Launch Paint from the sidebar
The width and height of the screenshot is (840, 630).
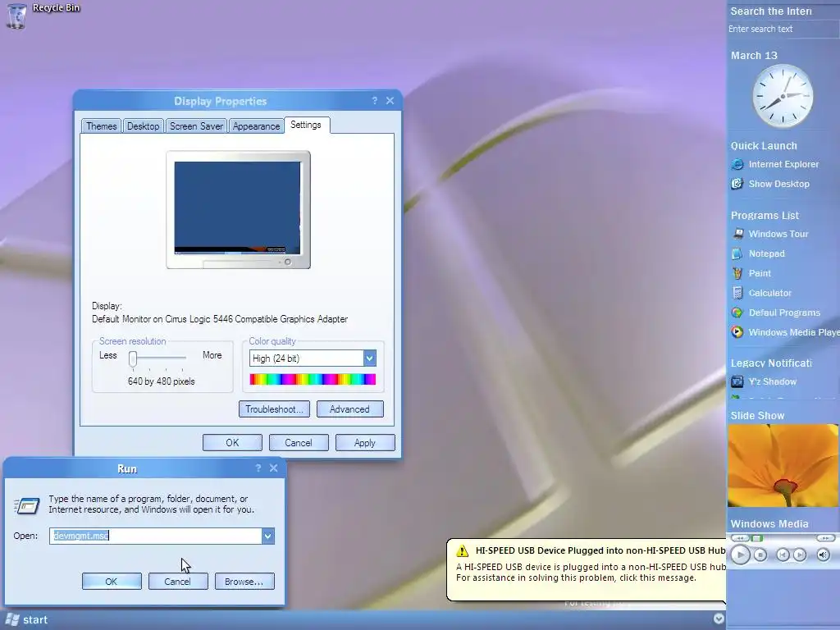[751, 273]
